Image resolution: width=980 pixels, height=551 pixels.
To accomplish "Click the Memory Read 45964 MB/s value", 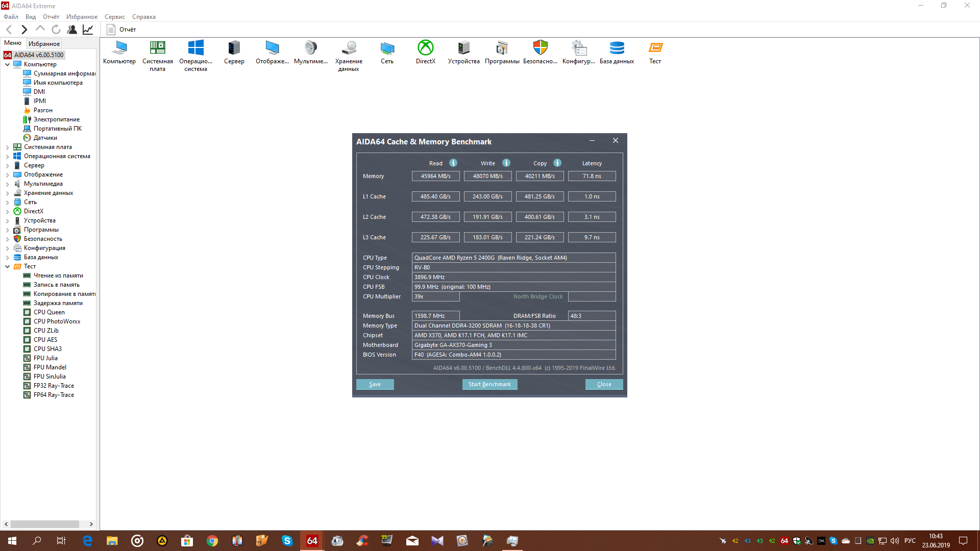I will click(x=435, y=176).
